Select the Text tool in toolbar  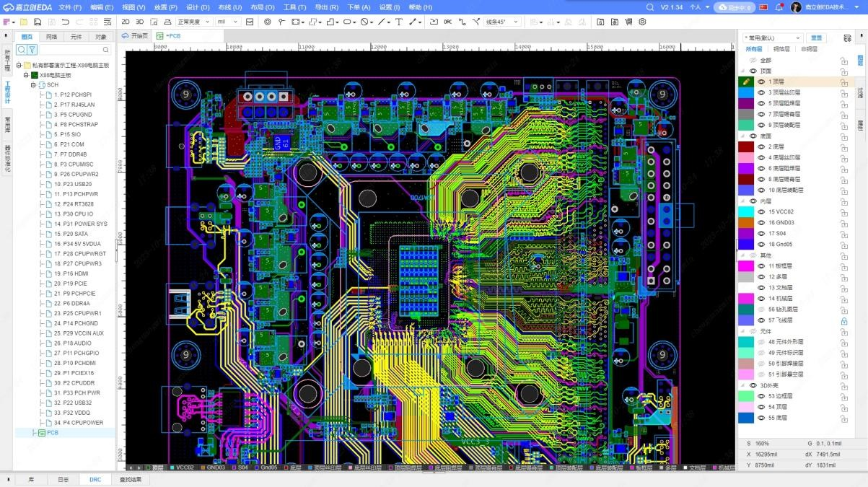pos(399,22)
